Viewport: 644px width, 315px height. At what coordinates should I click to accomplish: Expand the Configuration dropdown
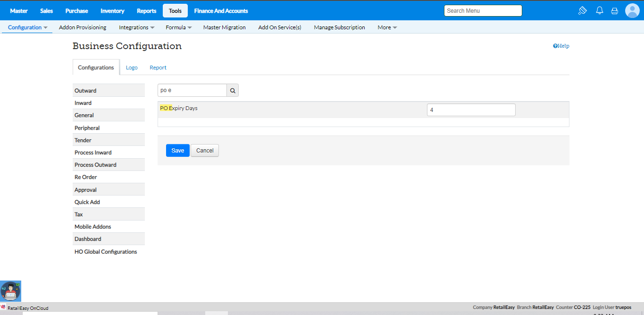[x=28, y=27]
